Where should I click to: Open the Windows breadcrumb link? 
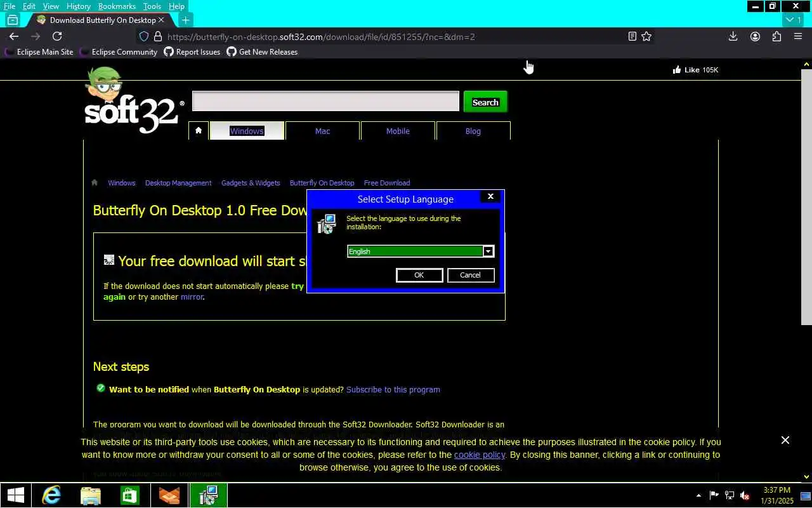click(x=122, y=183)
